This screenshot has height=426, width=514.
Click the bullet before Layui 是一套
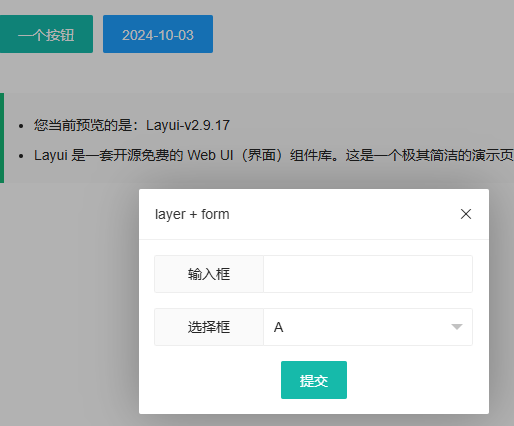21,156
